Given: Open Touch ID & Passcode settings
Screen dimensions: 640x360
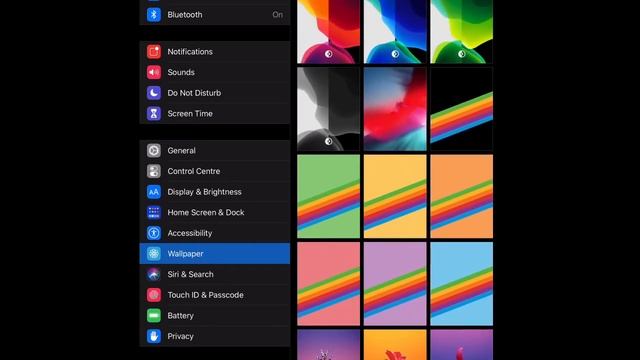Looking at the screenshot, I should (x=215, y=295).
